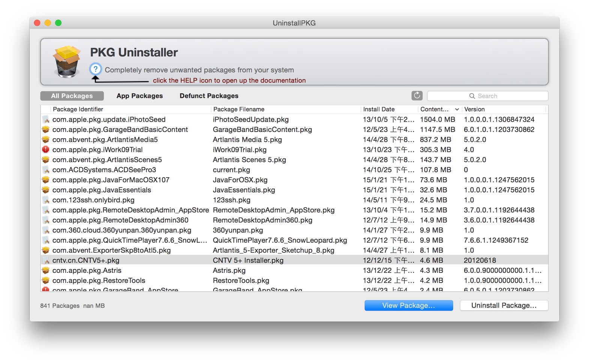
Task: Click package icon for ArtlantisMedia5 row
Action: pyautogui.click(x=46, y=140)
